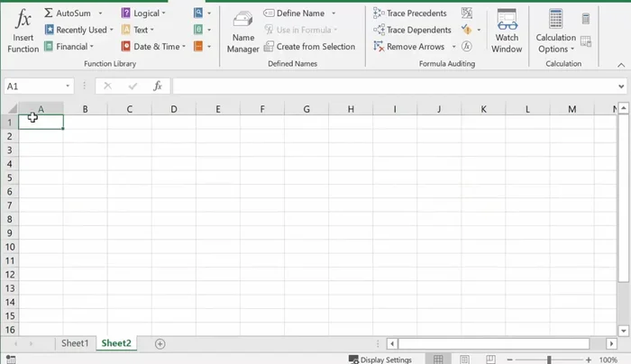Click the Insert Function fx icon in ribbon
The width and height of the screenshot is (631, 364).
click(23, 30)
